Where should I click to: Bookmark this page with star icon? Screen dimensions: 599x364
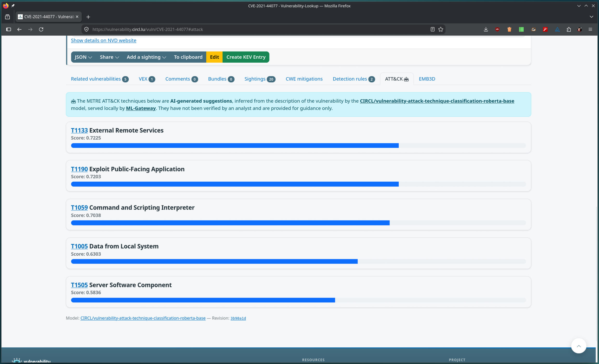click(441, 29)
